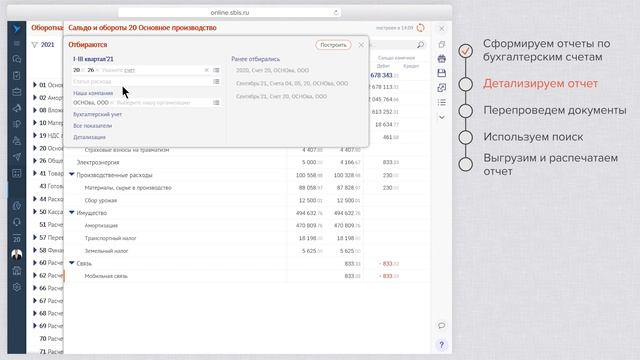Select previous filter Сентябрь'21, Счета 04, 05, 20
The height and width of the screenshot is (360, 640).
(x=292, y=83)
